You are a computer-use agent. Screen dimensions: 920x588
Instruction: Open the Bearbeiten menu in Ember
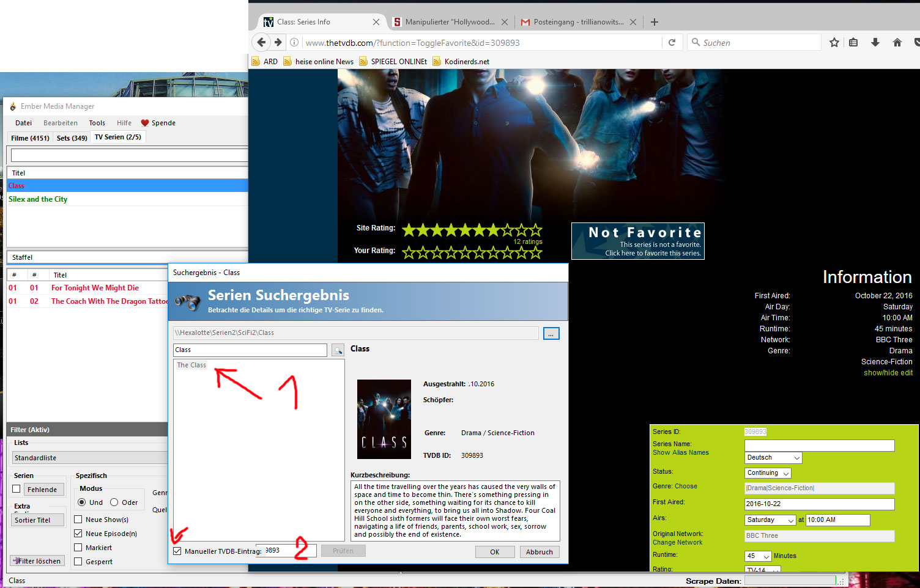click(x=61, y=123)
